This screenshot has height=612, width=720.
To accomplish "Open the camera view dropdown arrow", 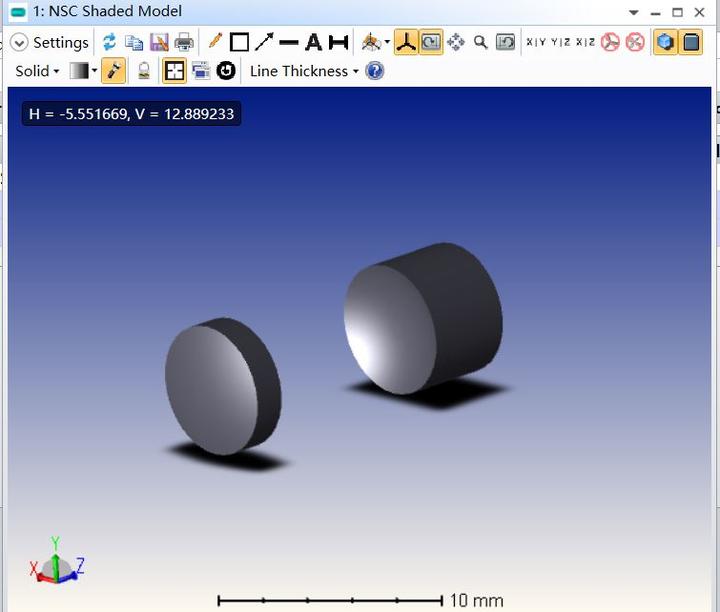I will (x=387, y=42).
